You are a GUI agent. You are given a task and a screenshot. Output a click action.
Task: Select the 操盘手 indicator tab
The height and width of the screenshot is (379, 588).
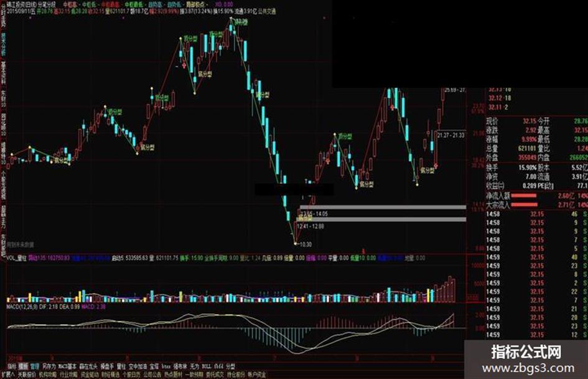(107, 367)
